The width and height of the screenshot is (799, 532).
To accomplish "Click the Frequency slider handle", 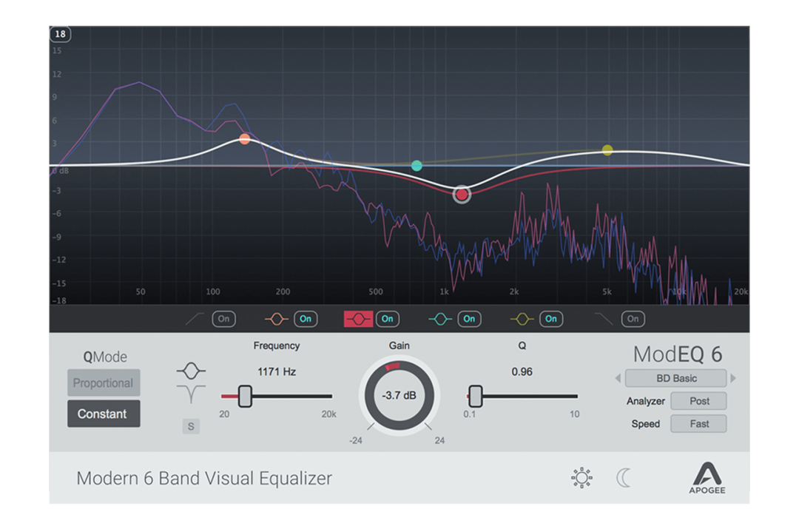I will pos(245,396).
